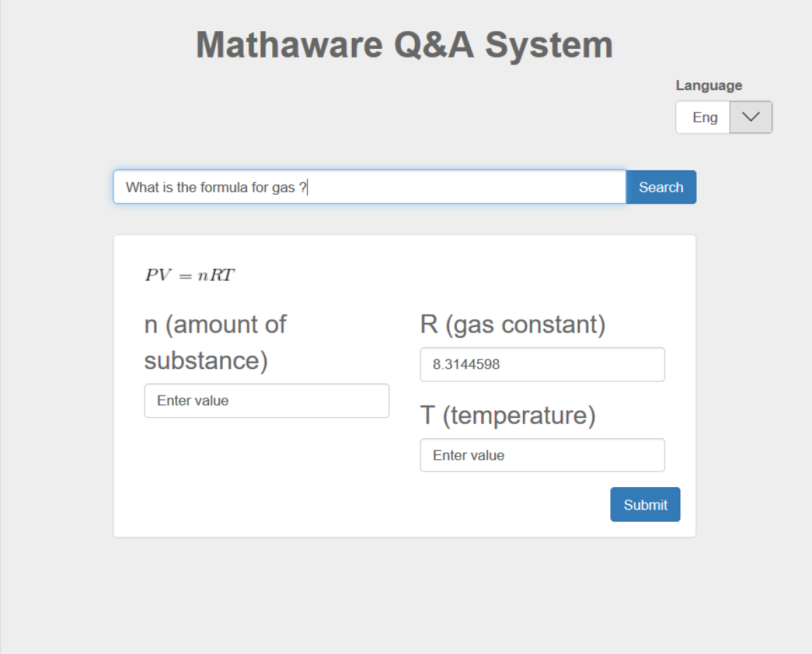812x654 pixels.
Task: Click the word "formula" in search query
Action: (x=225, y=187)
